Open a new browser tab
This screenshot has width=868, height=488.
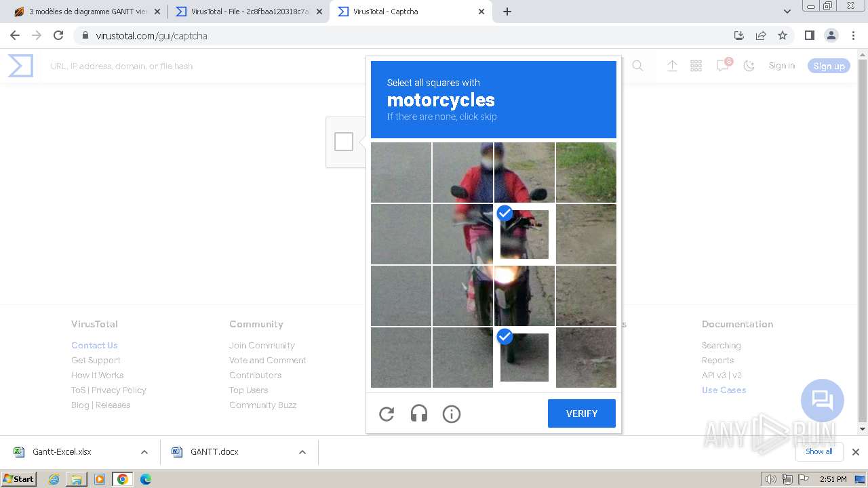click(507, 12)
